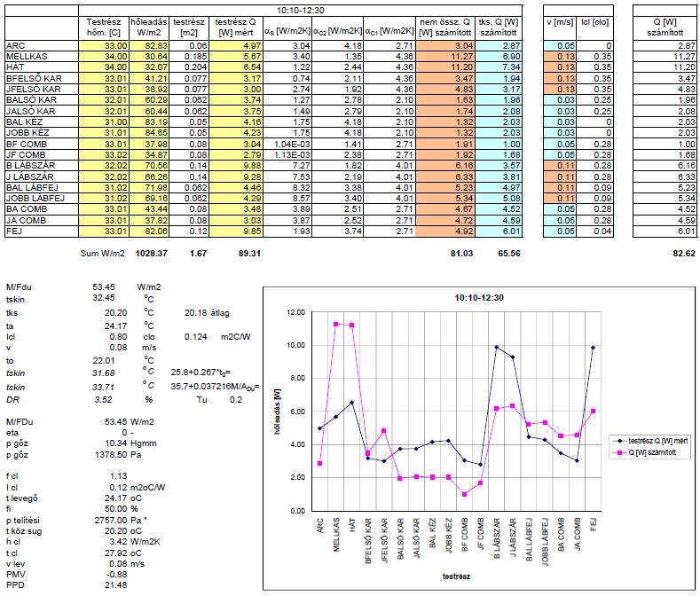Click the 20.18 átlag text
The height and width of the screenshot is (596, 700).
pyautogui.click(x=207, y=313)
